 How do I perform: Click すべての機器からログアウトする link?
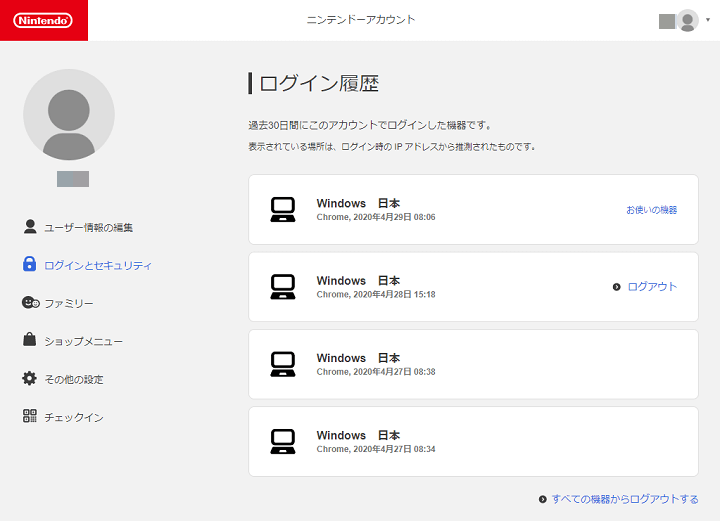coord(625,499)
